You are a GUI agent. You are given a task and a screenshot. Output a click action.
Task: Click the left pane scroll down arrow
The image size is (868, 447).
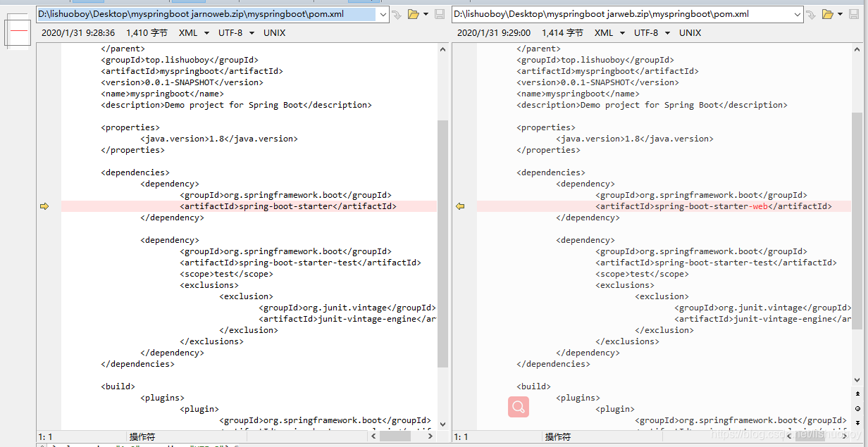pyautogui.click(x=442, y=424)
